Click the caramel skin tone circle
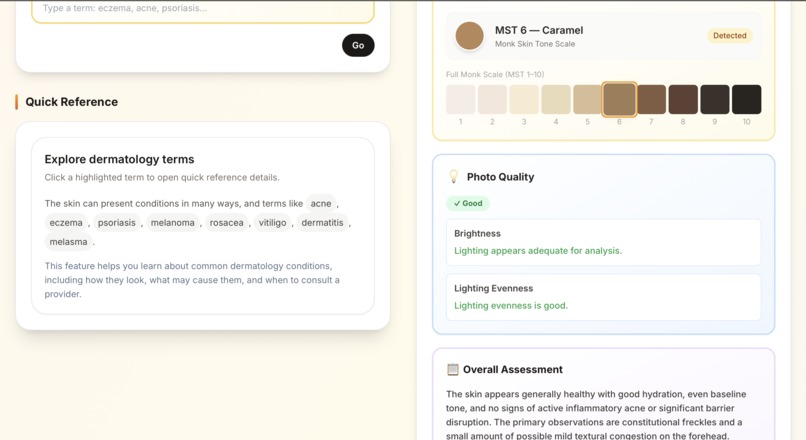The height and width of the screenshot is (440, 806). [469, 36]
